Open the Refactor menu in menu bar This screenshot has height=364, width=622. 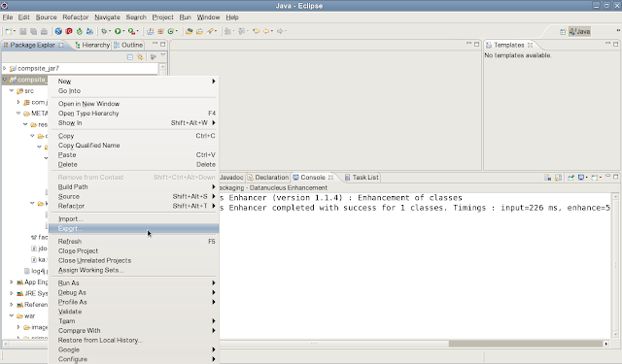76,17
